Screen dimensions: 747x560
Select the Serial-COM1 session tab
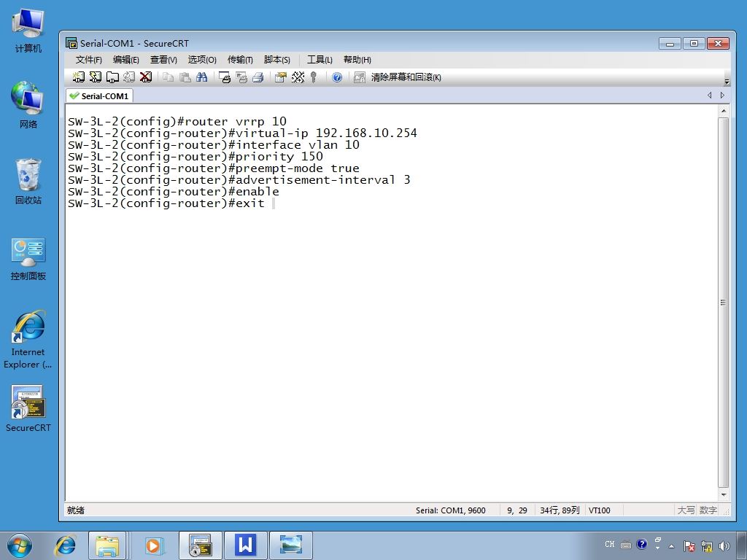pyautogui.click(x=99, y=96)
